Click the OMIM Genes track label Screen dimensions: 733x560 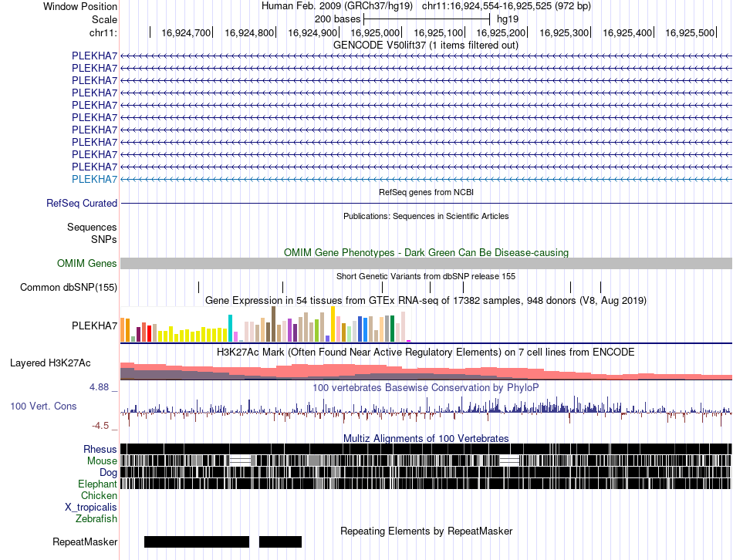[x=87, y=264]
